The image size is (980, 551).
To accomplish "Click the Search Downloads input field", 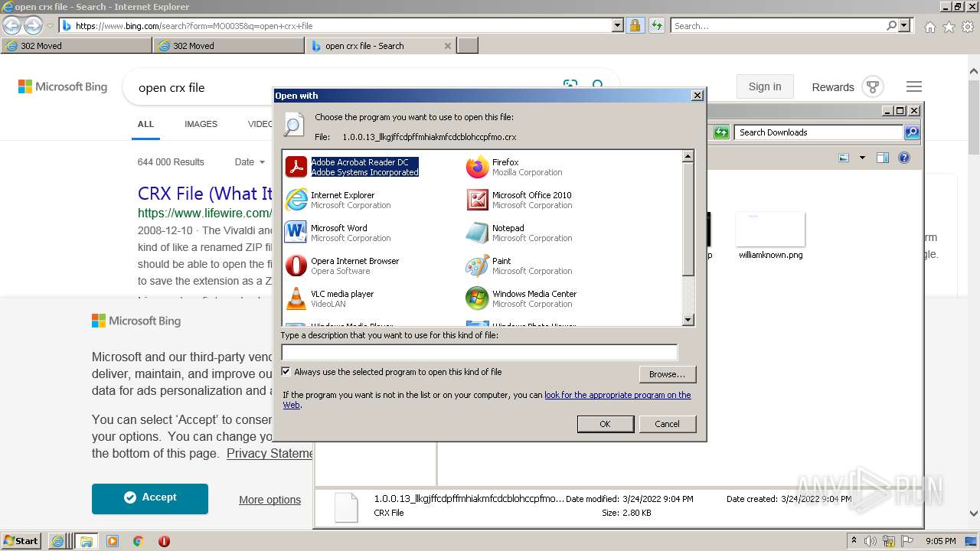I will click(818, 132).
